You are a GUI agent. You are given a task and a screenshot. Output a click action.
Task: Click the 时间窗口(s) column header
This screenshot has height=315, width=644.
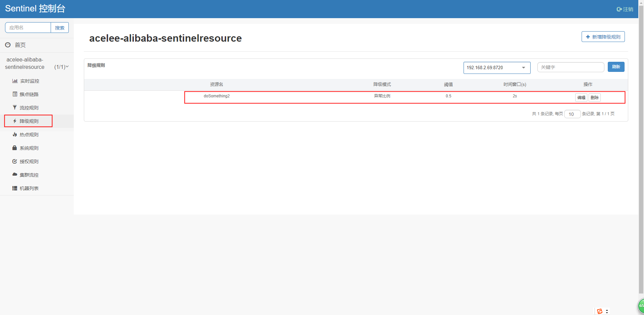click(515, 85)
